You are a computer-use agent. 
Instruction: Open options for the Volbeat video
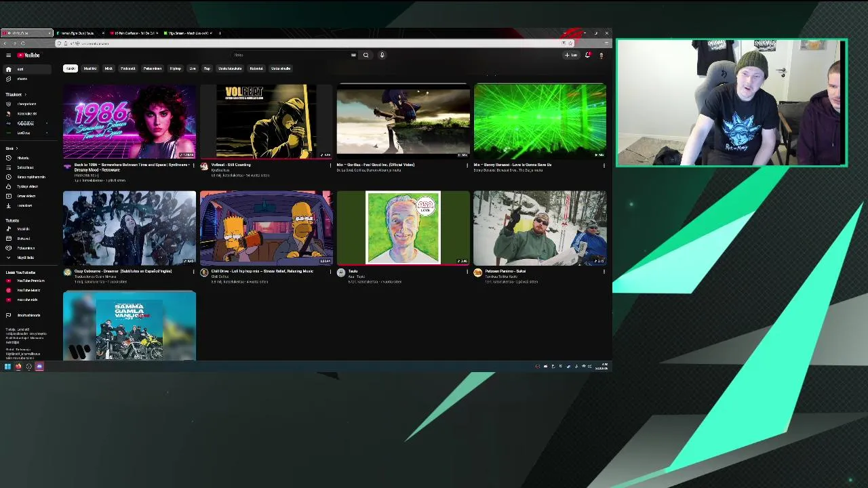coord(330,165)
